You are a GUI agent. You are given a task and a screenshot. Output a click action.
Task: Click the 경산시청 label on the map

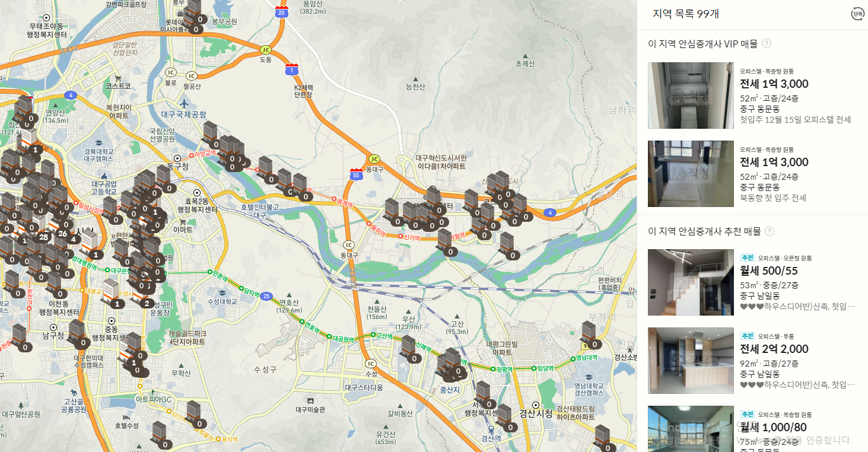coord(536,413)
